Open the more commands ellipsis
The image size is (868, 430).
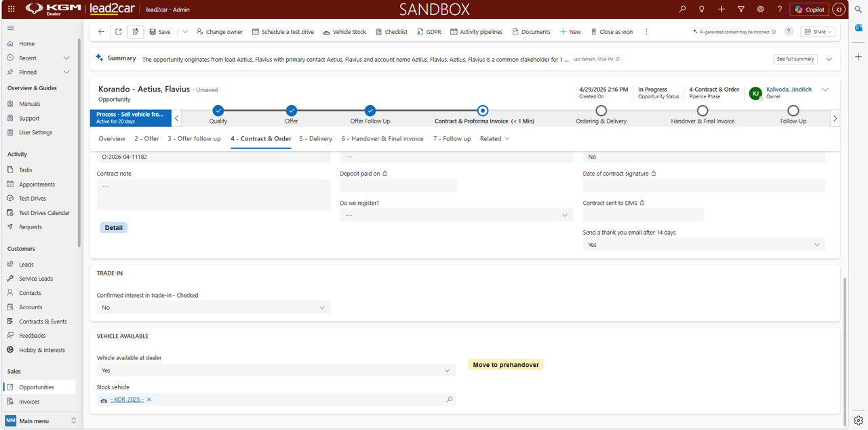[x=646, y=32]
